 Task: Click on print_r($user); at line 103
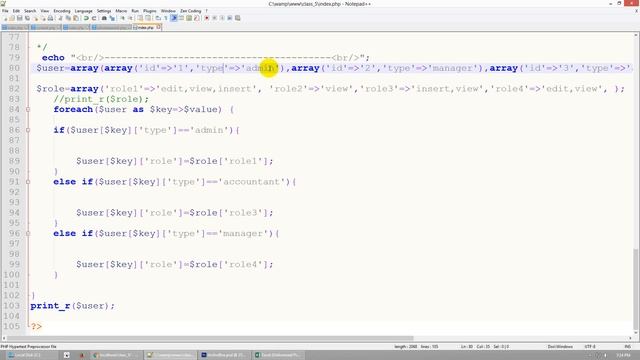(x=73, y=306)
